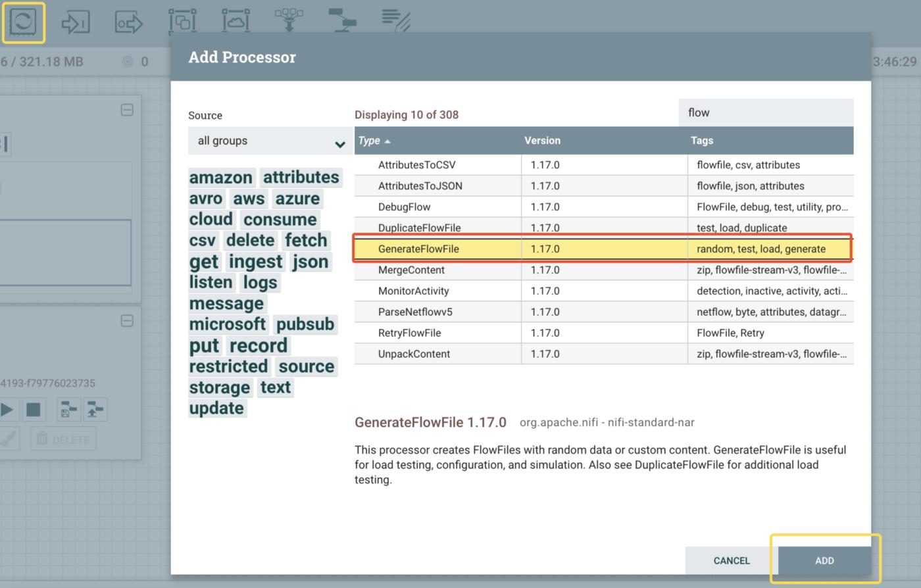Open the Source 'all groups' dropdown
The image size is (921, 588).
pos(270,141)
